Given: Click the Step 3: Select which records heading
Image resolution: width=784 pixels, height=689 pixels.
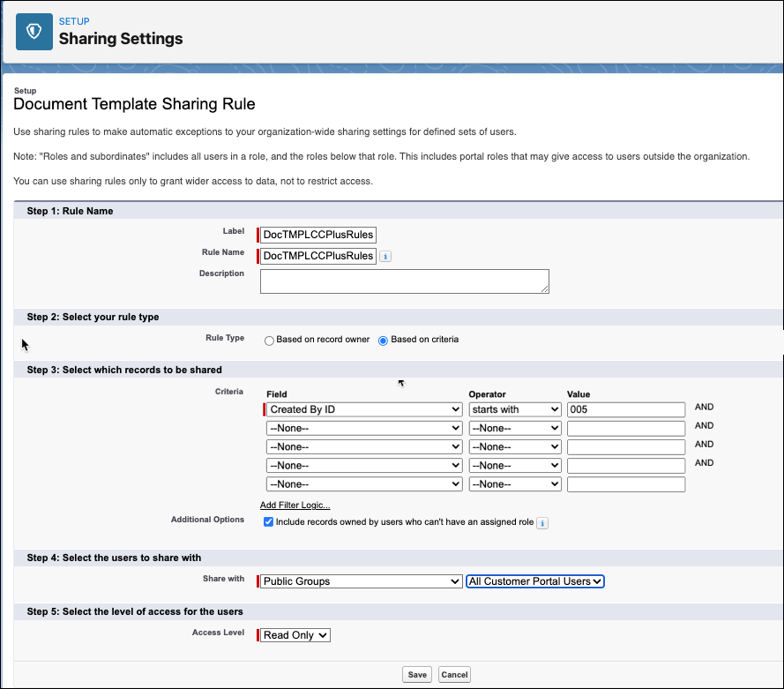Looking at the screenshot, I should pos(124,370).
